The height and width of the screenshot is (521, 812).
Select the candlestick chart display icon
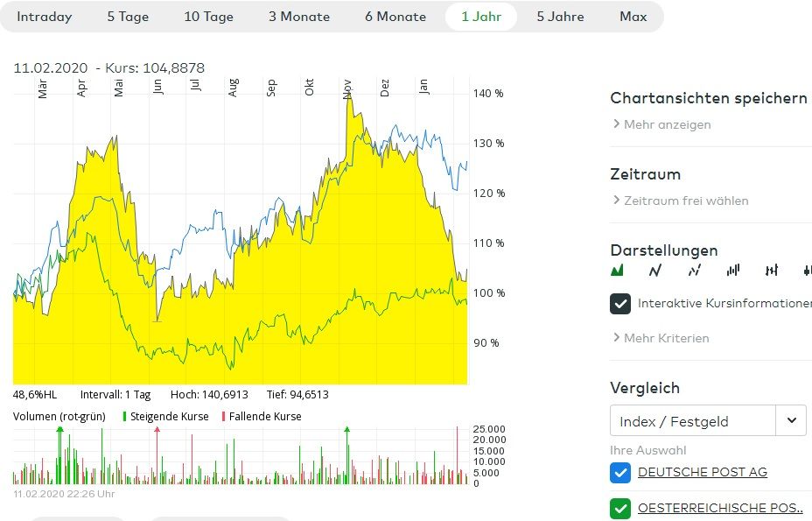807,271
